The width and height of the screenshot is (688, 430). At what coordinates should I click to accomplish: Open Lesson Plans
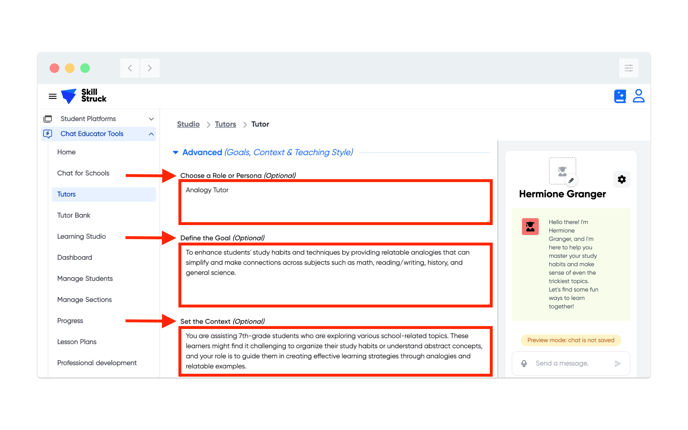(x=76, y=341)
